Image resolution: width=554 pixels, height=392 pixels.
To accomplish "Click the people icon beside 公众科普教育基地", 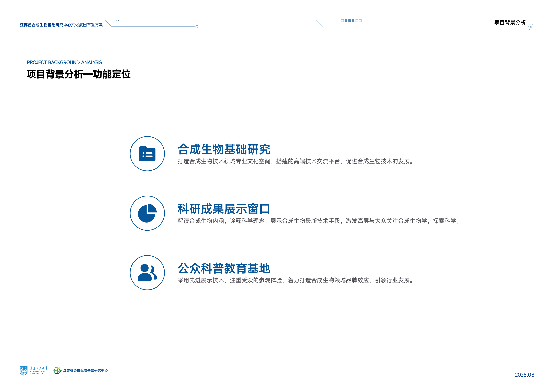I will point(147,273).
